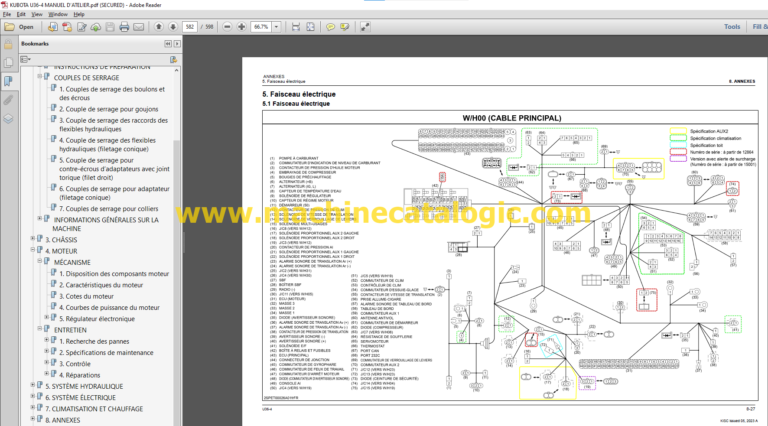
Task: Open the View menu
Action: click(37, 14)
